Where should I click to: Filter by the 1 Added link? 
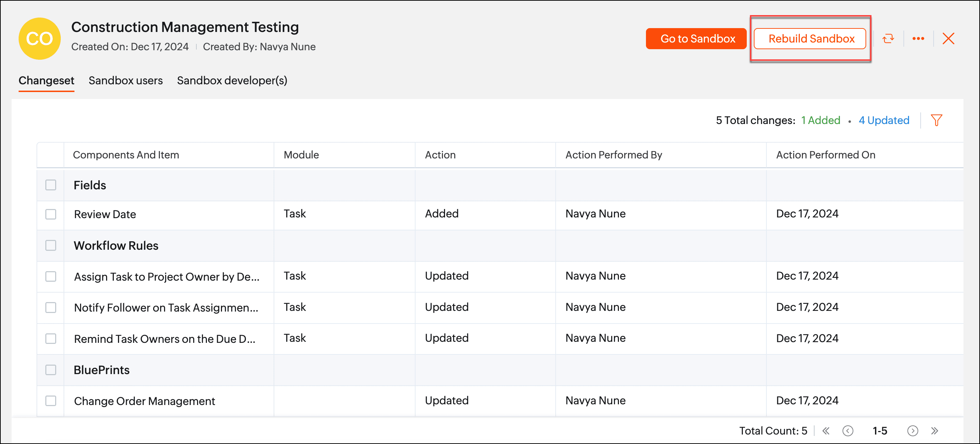821,120
